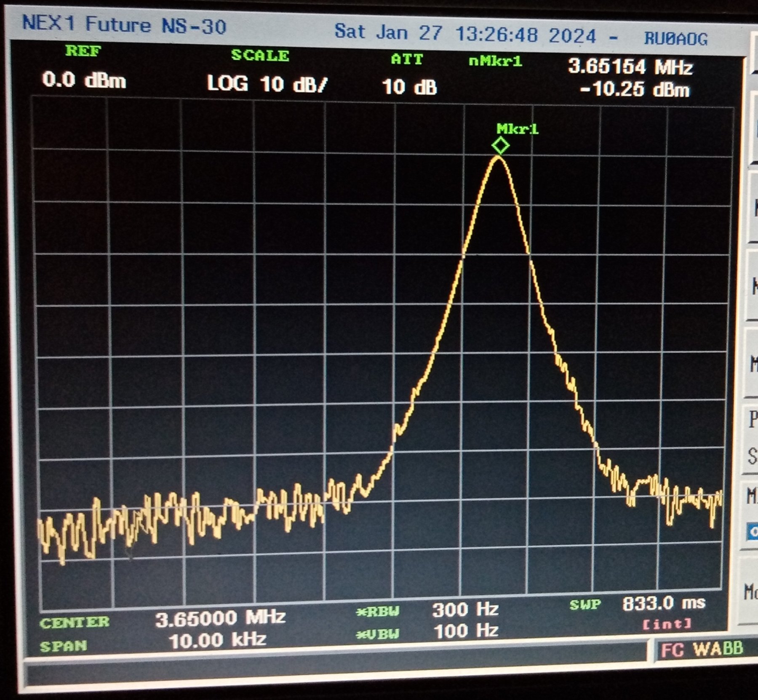Select the CENTER frequency label
Viewport: 758px width, 700px height.
pyautogui.click(x=75, y=623)
